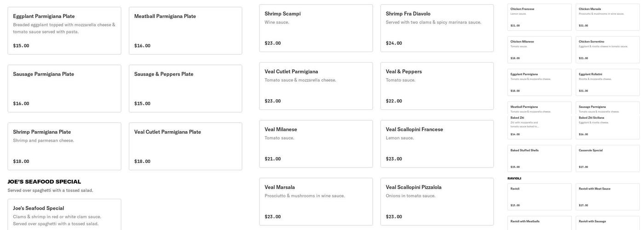Pick the Shrimp Parmigiana Plate card

[x=64, y=146]
